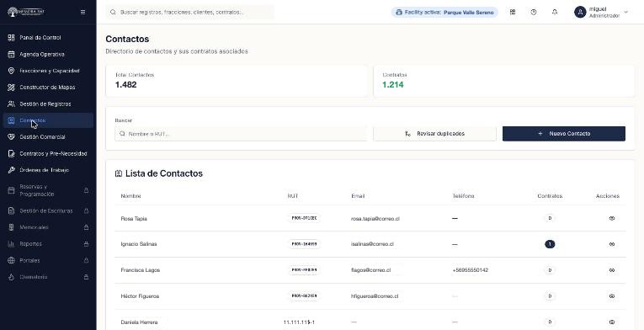Click the Panel de Control dashboard icon
The image size is (644, 330).
tap(12, 37)
